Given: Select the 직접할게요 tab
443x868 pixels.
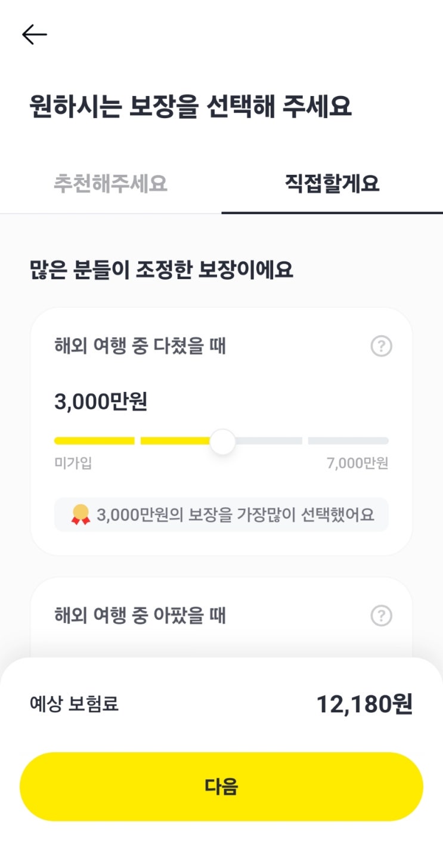Looking at the screenshot, I should pos(332,184).
